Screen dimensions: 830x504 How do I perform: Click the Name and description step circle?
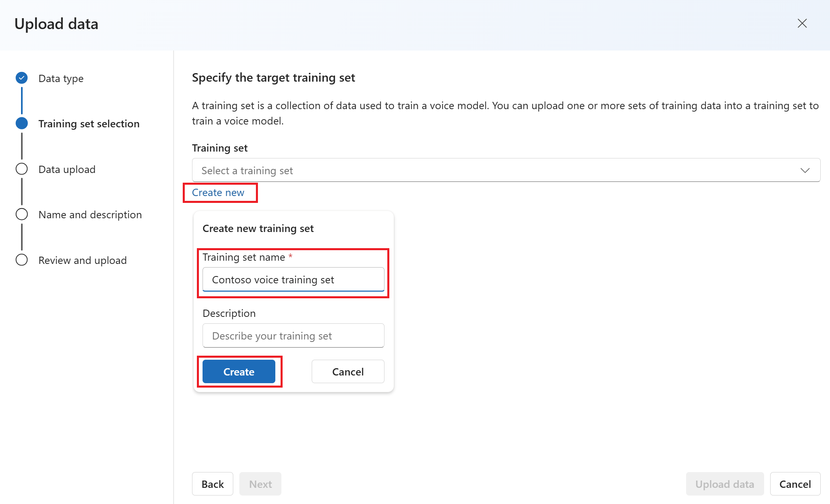pyautogui.click(x=22, y=214)
